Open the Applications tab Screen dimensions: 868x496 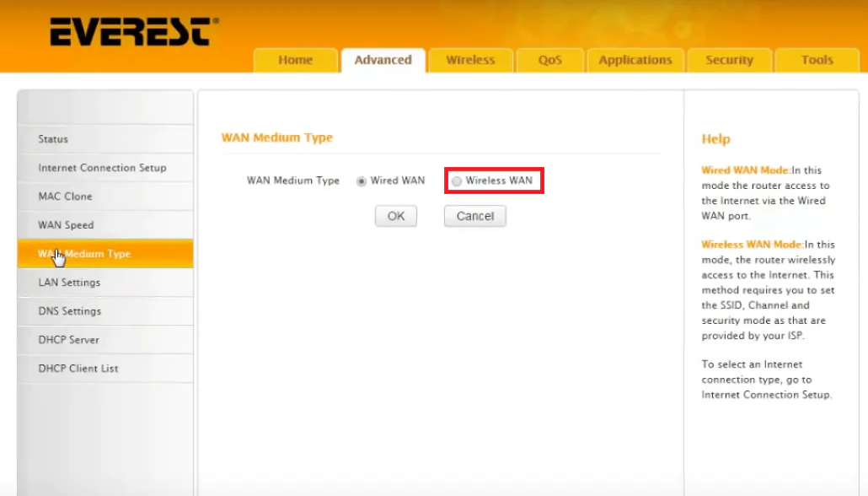click(x=635, y=60)
